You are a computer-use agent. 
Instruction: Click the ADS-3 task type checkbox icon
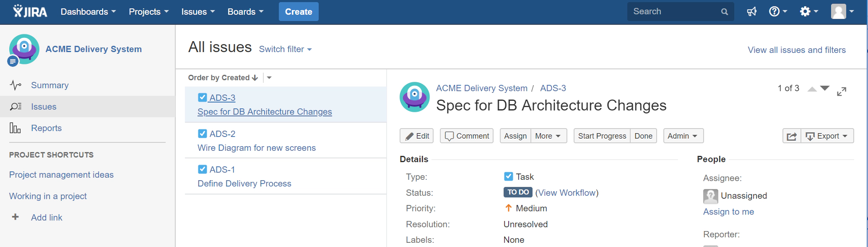tap(202, 97)
